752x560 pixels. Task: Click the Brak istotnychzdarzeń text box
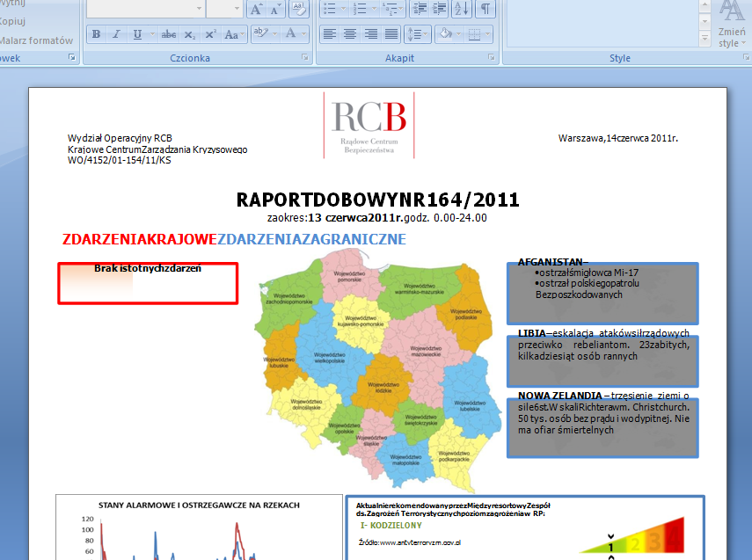tap(148, 283)
